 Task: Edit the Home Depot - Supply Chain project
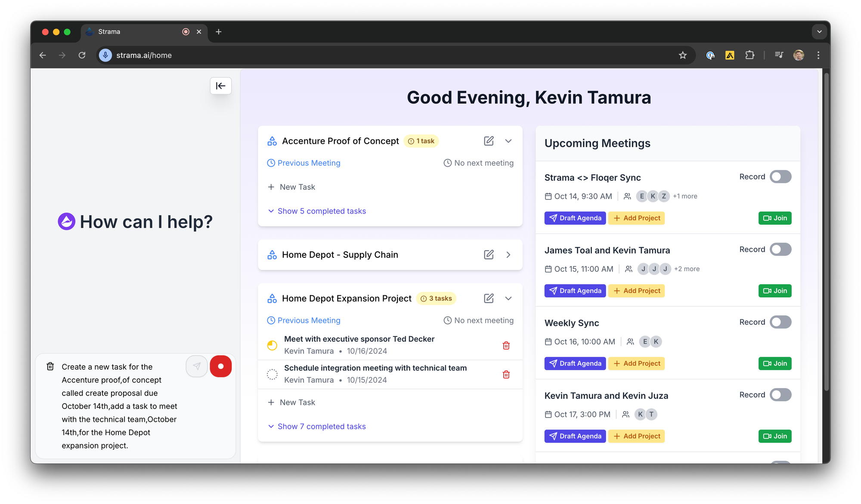(489, 254)
